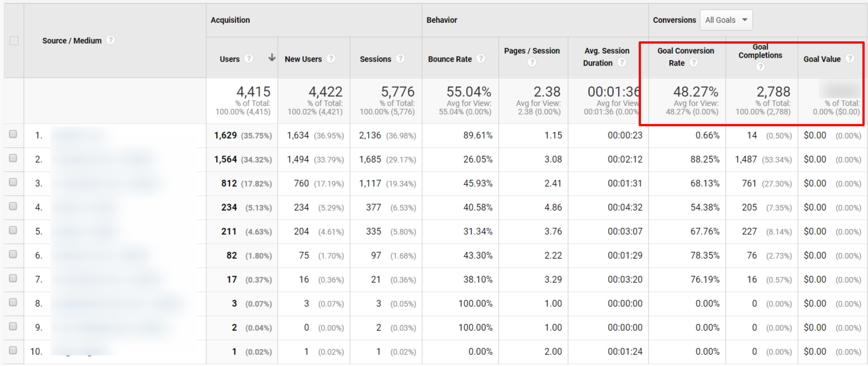Viewport: 868px width, 366px height.
Task: Click the Behavior group heading
Action: click(x=442, y=20)
